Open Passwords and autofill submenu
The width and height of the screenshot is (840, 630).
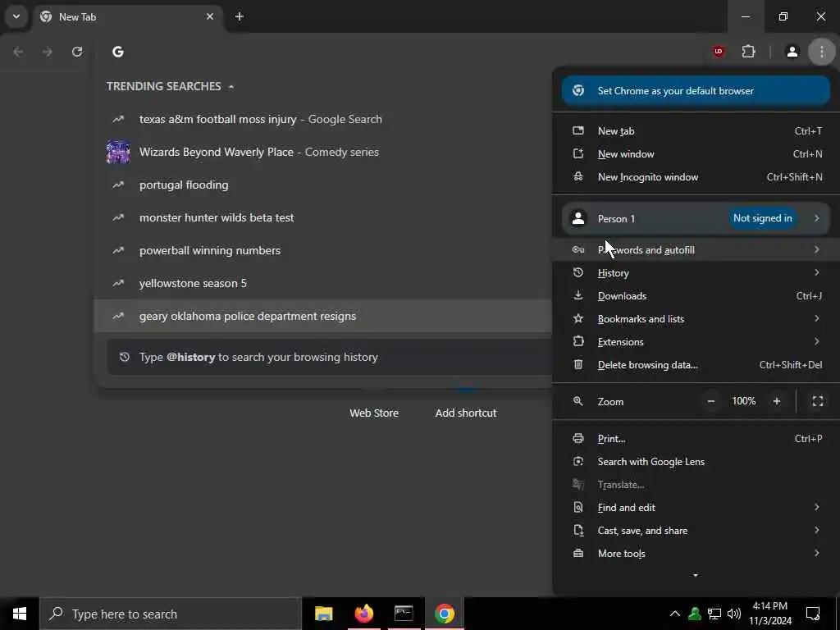696,249
